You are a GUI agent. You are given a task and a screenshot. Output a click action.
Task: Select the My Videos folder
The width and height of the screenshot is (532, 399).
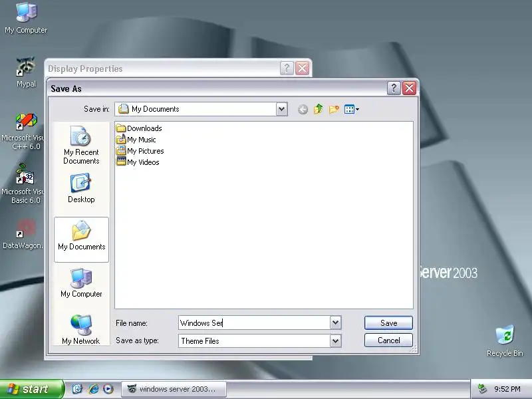click(138, 162)
